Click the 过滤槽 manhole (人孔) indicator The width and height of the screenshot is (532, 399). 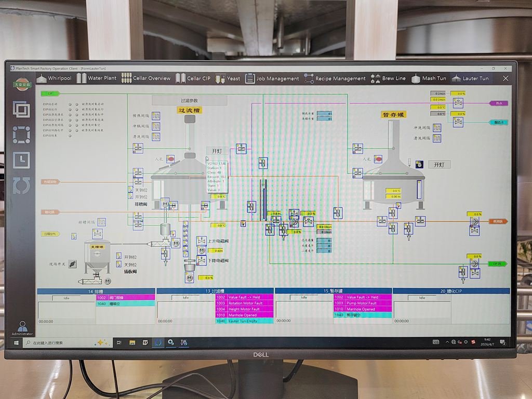[170, 159]
